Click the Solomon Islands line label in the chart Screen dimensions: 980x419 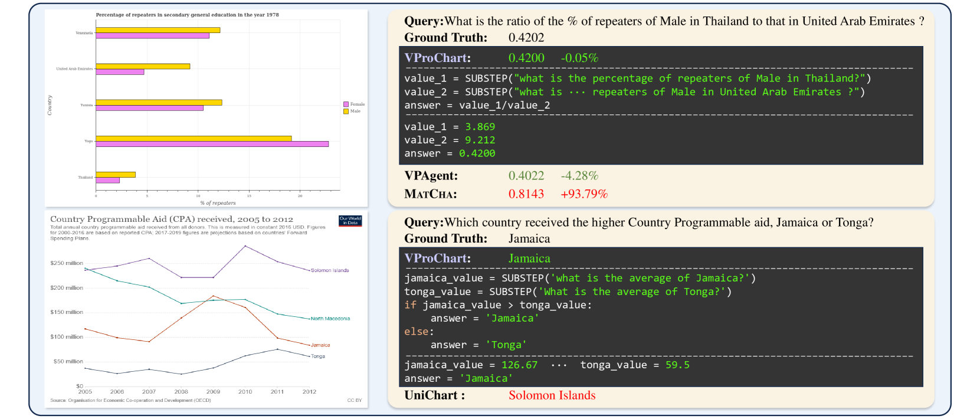click(330, 270)
